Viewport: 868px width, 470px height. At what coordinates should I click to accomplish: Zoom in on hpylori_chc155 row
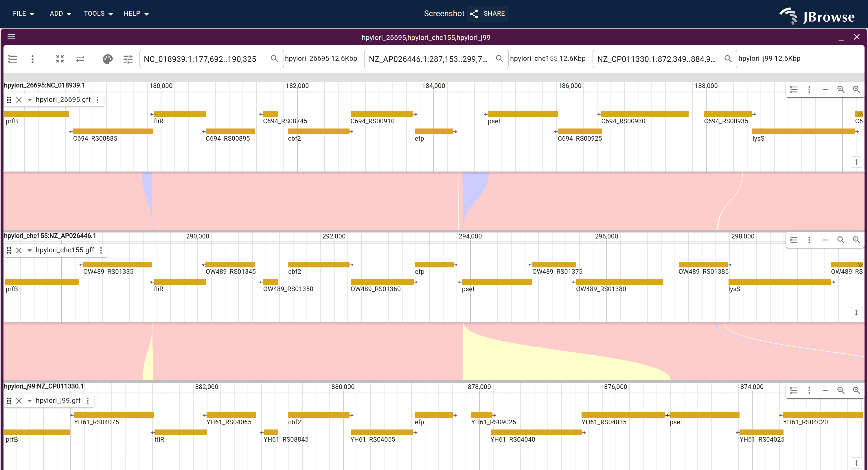(856, 240)
